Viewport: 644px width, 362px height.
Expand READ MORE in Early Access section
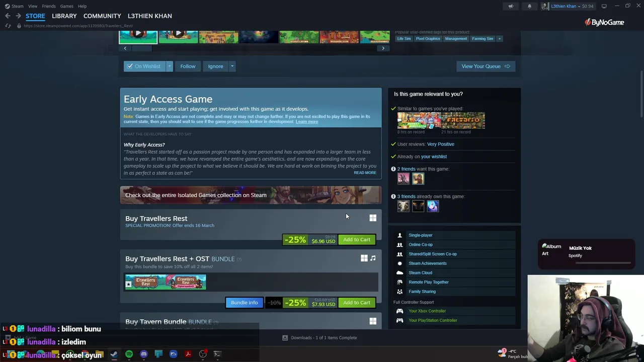(365, 173)
